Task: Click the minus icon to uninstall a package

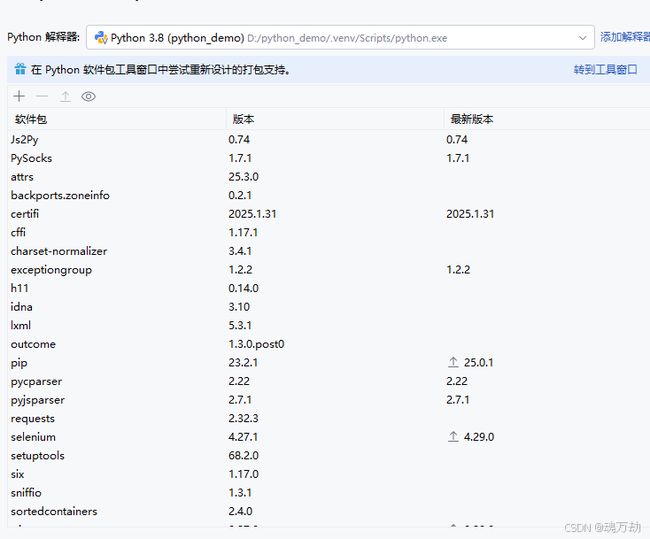Action: point(42,96)
